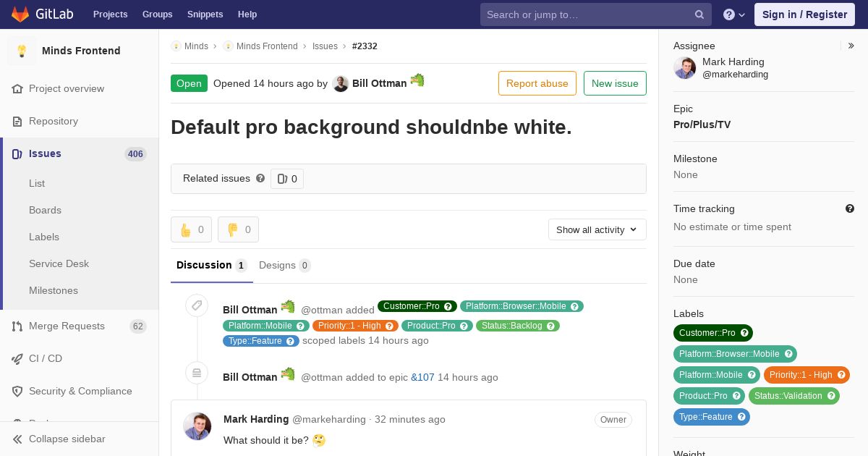The image size is (868, 456).
Task: Click help icon on sidebar Type::Feature label
Action: (x=741, y=417)
